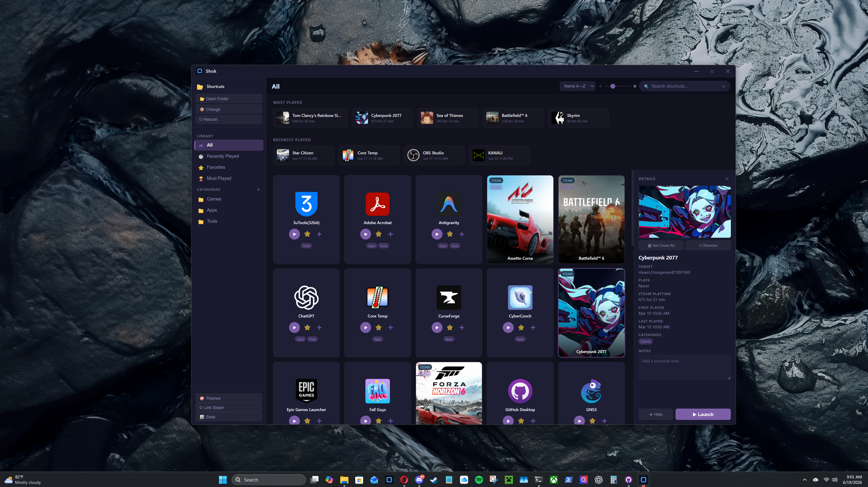Click the Search shortcuts input field

click(x=685, y=86)
